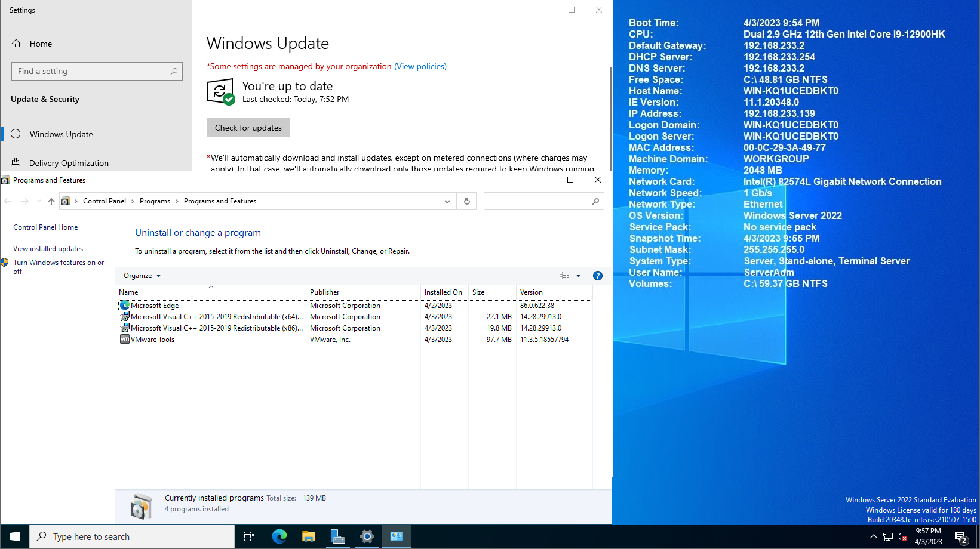Select VMware Tools in the program list
The image size is (980, 549).
152,339
